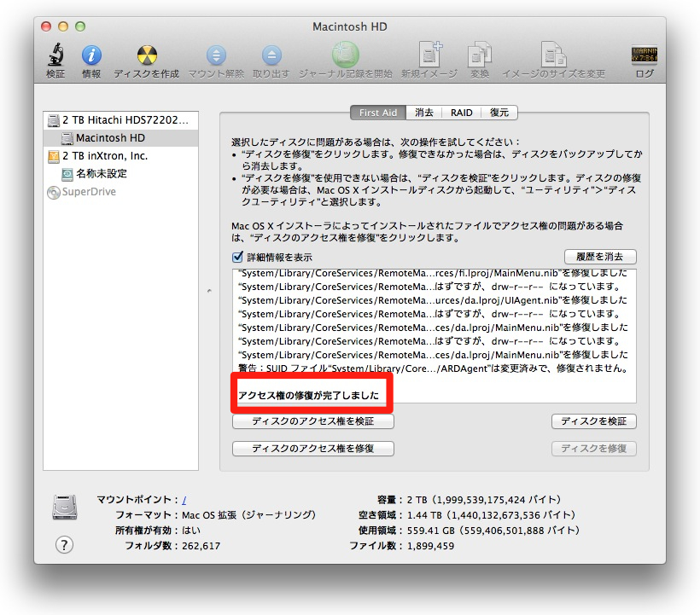Image resolution: width=700 pixels, height=615 pixels.
Task: Click the 変換 convert icon
Action: (480, 56)
